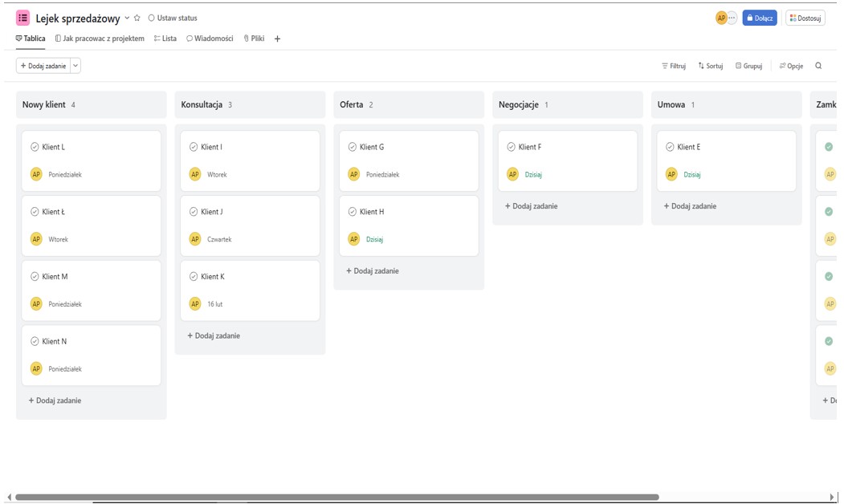The image size is (844, 504).
Task: Mark Klient L task as complete
Action: point(35,147)
